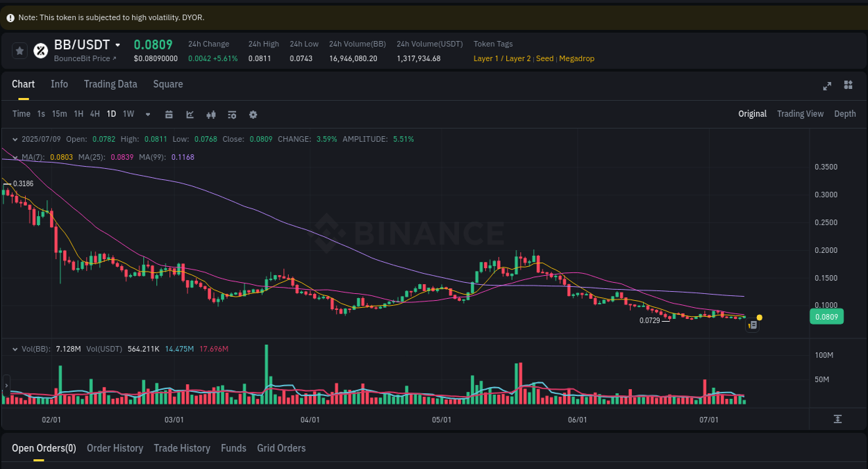Open the Order History tab
Image resolution: width=868 pixels, height=469 pixels.
(x=115, y=448)
